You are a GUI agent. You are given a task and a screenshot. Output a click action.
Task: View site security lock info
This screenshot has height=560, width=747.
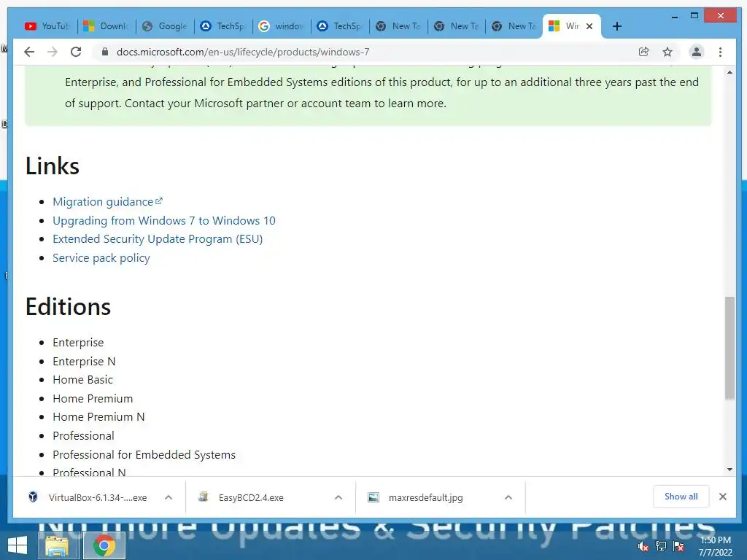(105, 52)
